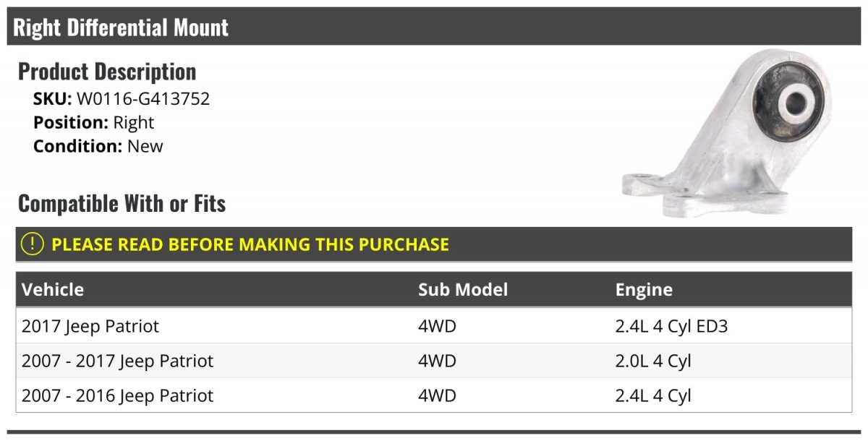This screenshot has width=868, height=441.
Task: Click the SKU number W0116-G413752
Action: (x=143, y=99)
